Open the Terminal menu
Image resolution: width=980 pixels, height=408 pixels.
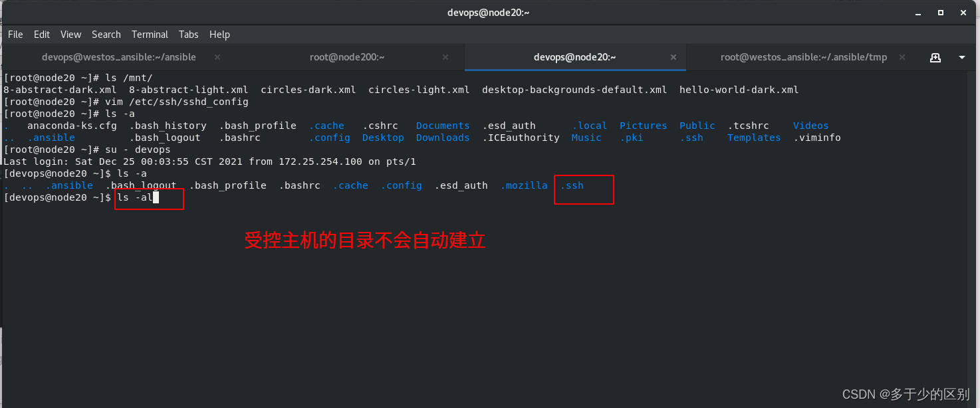tap(150, 35)
